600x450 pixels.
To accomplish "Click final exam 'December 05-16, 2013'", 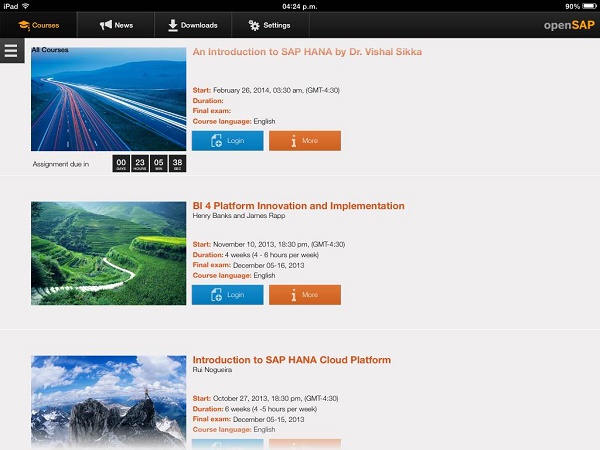I will 269,265.
